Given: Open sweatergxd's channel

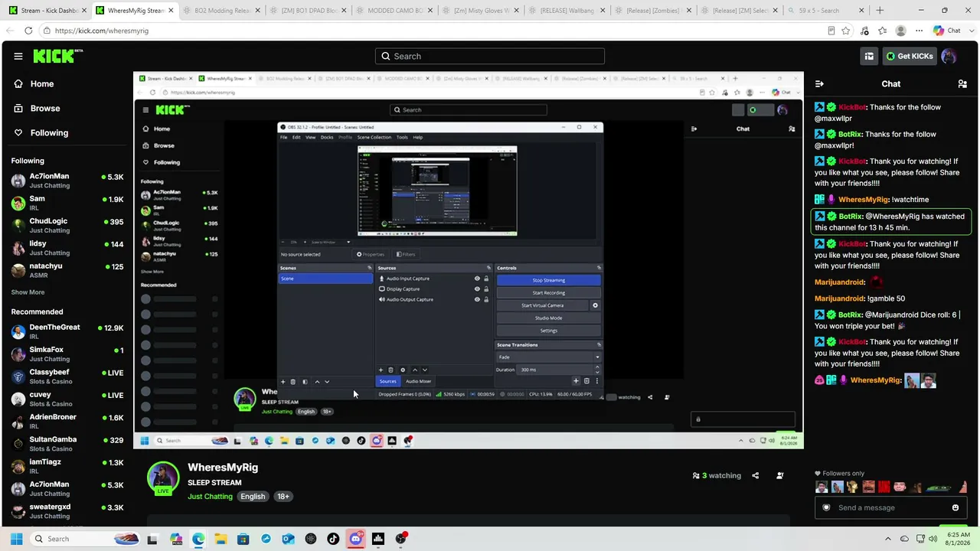Looking at the screenshot, I should pos(67,511).
